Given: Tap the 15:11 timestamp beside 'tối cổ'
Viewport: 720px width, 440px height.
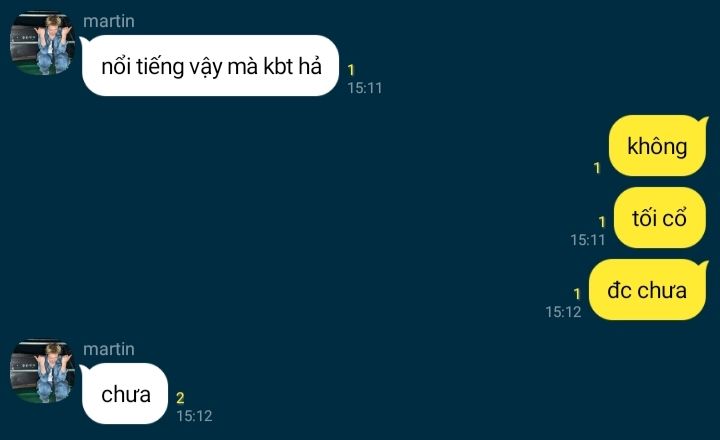Looking at the screenshot, I should pyautogui.click(x=588, y=240).
